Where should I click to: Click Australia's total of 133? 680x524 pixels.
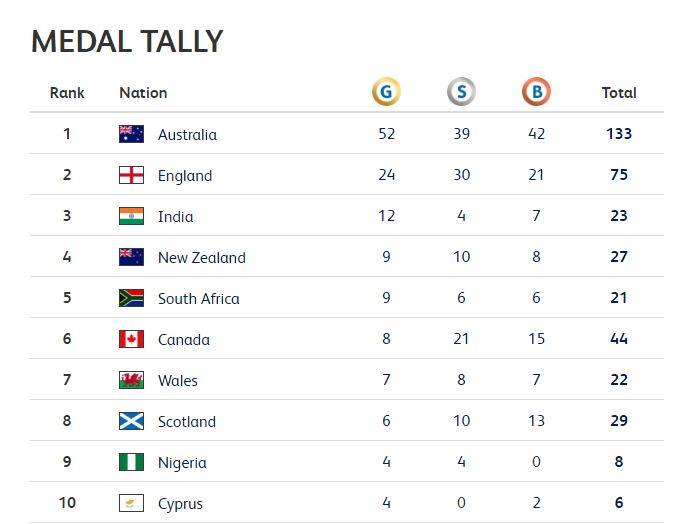(619, 134)
